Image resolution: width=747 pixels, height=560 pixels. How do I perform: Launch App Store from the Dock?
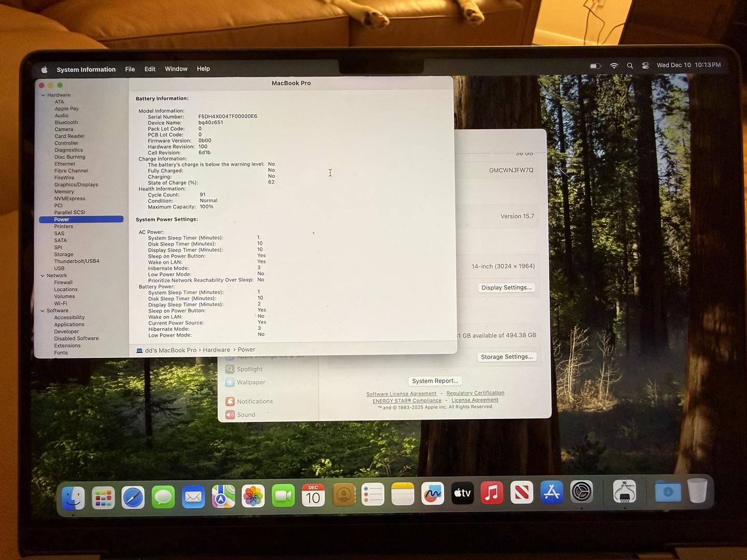(x=551, y=492)
